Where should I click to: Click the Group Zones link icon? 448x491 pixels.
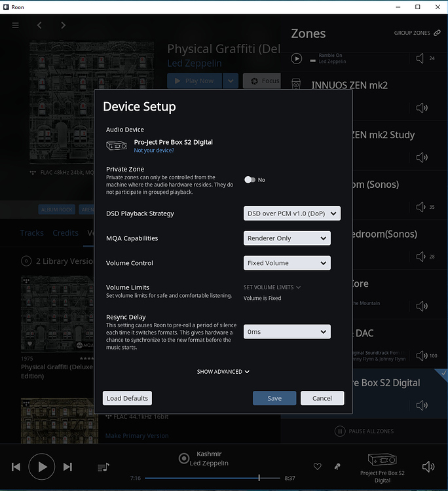tap(437, 33)
